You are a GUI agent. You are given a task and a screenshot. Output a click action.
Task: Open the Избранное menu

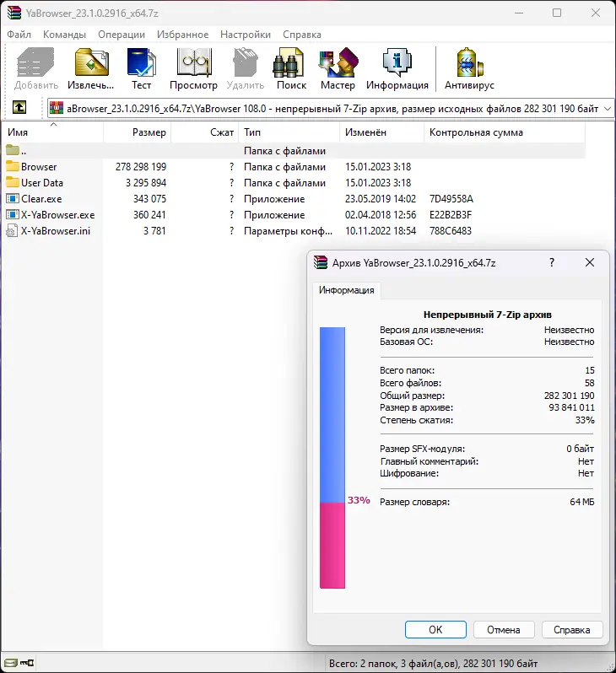point(182,35)
